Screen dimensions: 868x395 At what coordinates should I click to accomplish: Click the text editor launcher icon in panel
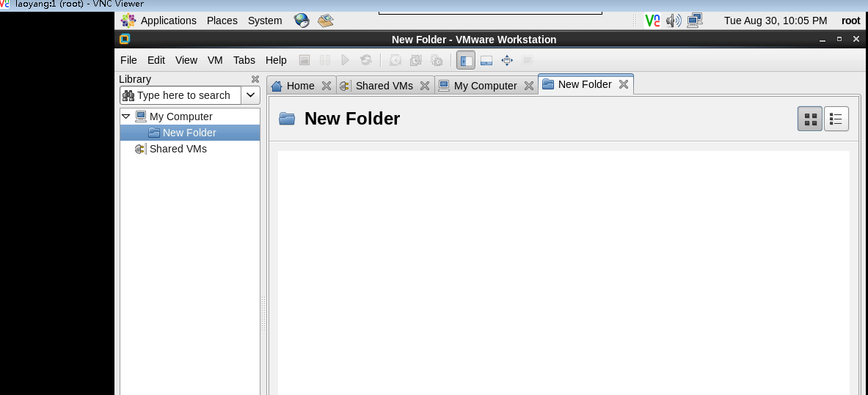[326, 21]
